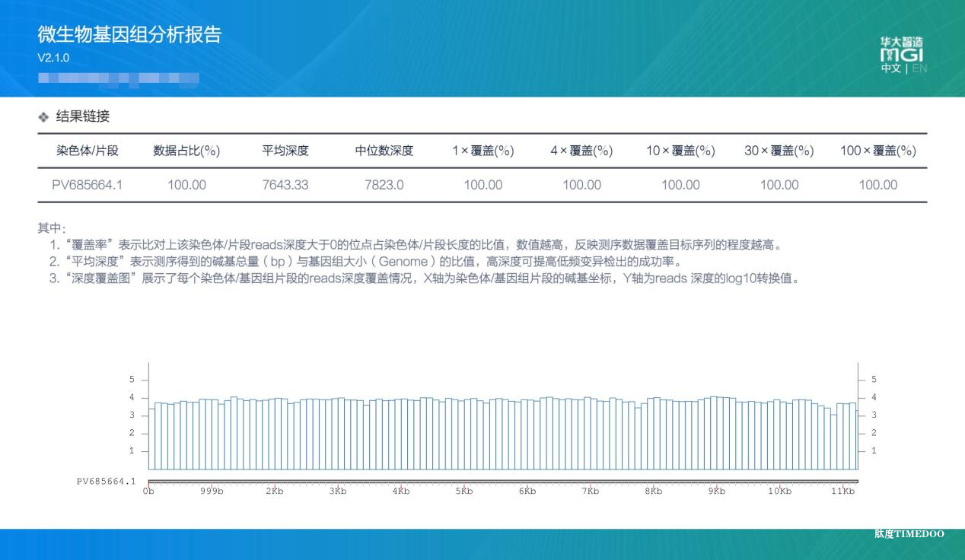This screenshot has height=560, width=965.
Task: Click version label V2.1.0
Action: [x=53, y=58]
